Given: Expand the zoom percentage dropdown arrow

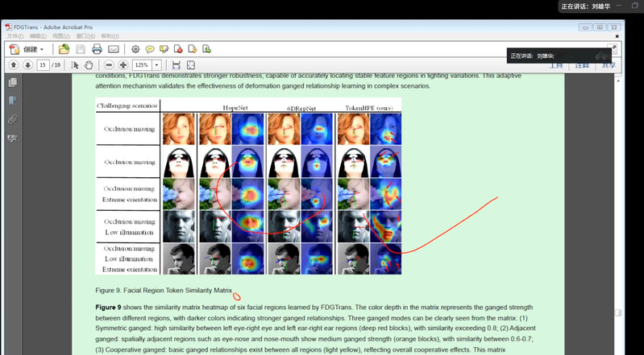Looking at the screenshot, I should click(x=156, y=64).
